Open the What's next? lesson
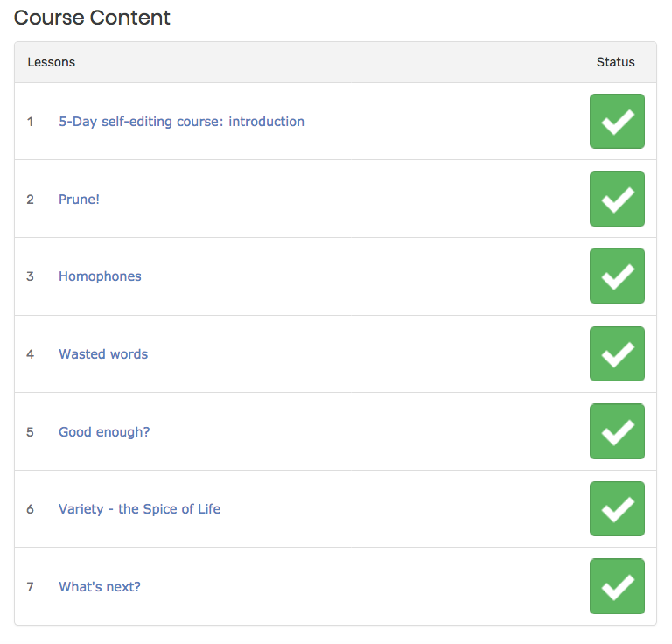This screenshot has width=672, height=644. click(x=100, y=587)
